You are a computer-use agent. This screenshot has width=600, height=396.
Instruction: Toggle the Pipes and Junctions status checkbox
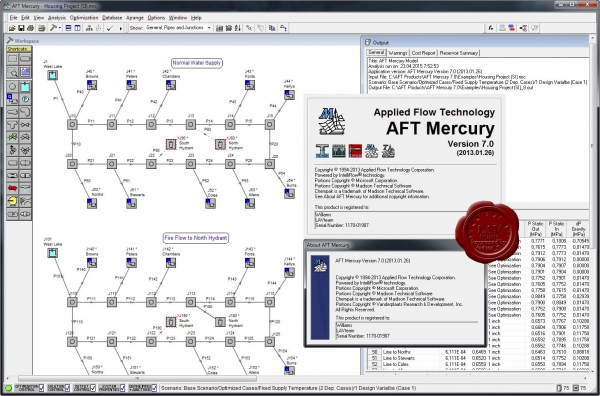coord(154,388)
